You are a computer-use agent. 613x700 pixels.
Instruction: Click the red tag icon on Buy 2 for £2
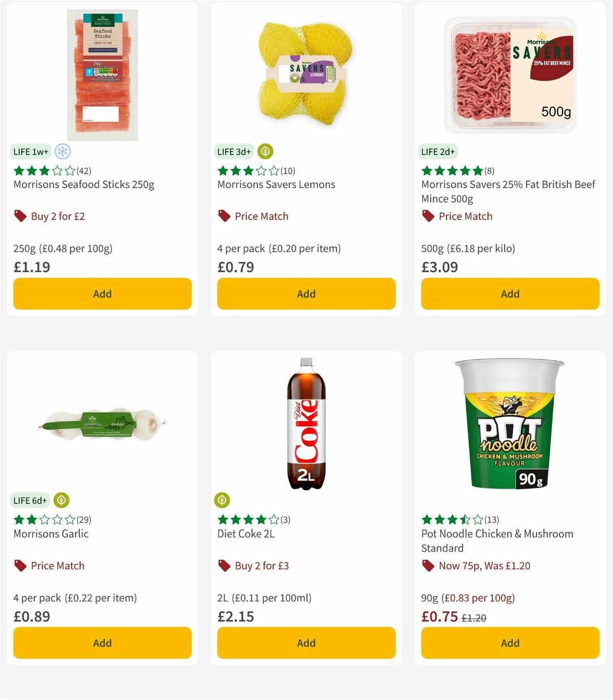click(x=19, y=216)
